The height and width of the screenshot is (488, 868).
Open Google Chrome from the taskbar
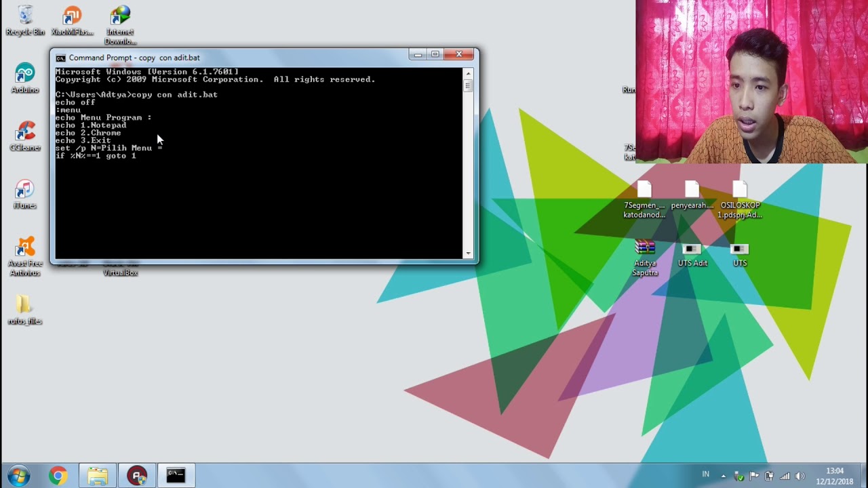pyautogui.click(x=58, y=476)
